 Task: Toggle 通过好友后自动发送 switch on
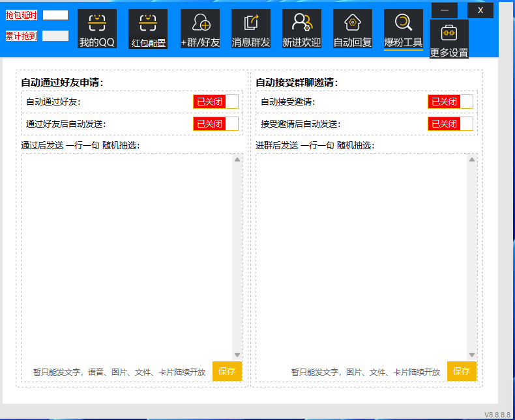pos(216,124)
